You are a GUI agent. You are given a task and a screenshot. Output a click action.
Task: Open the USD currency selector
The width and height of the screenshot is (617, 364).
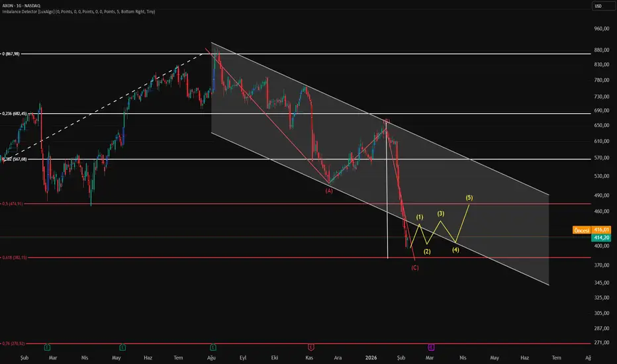[x=603, y=6]
